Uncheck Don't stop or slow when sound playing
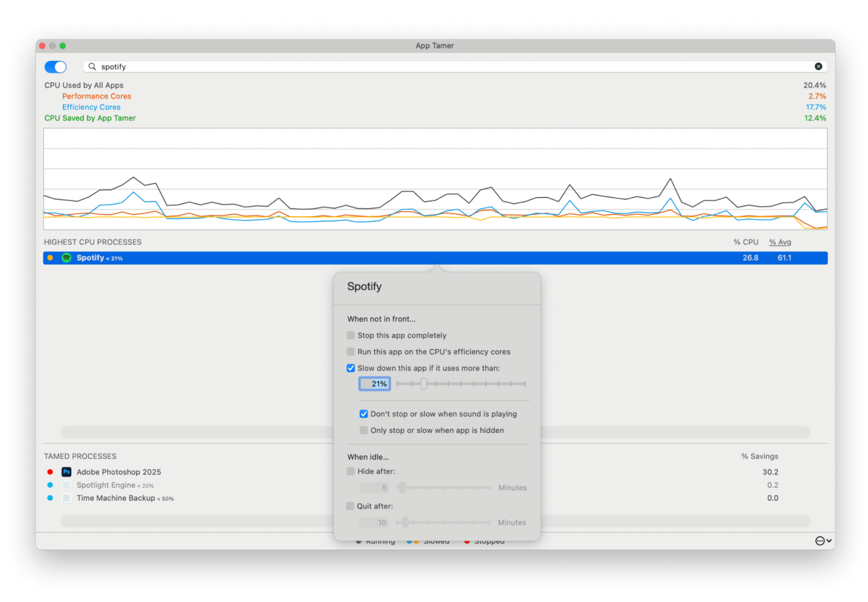The image size is (868, 602). coord(363,414)
